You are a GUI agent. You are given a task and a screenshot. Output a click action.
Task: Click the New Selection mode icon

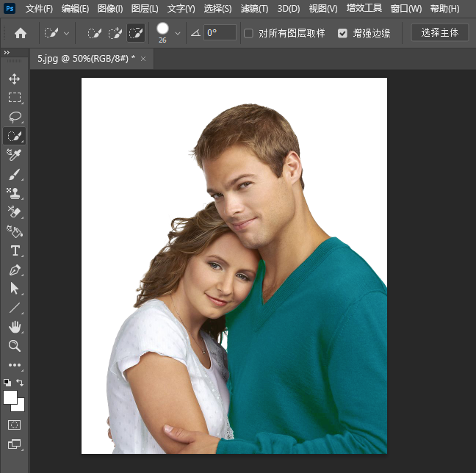[94, 33]
